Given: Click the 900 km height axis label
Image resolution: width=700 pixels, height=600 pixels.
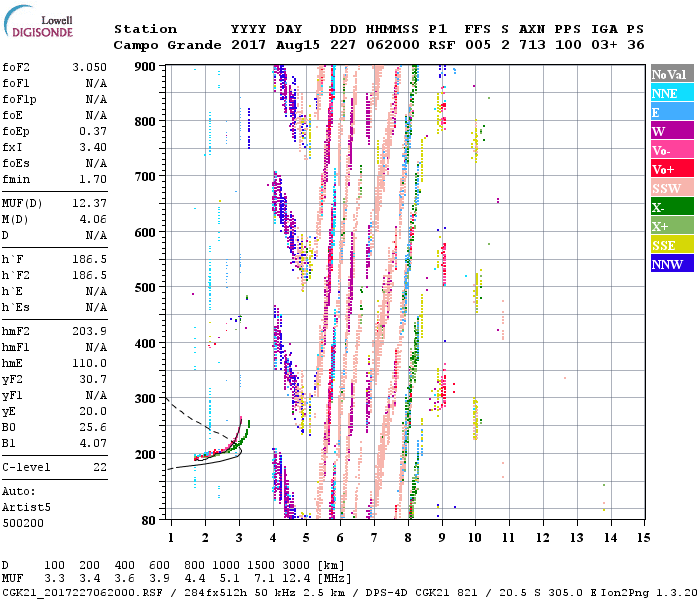Looking at the screenshot, I should coord(145,67).
